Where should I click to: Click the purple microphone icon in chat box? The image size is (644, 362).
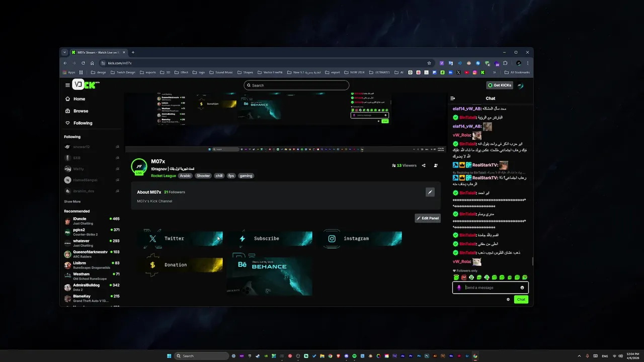pyautogui.click(x=458, y=288)
